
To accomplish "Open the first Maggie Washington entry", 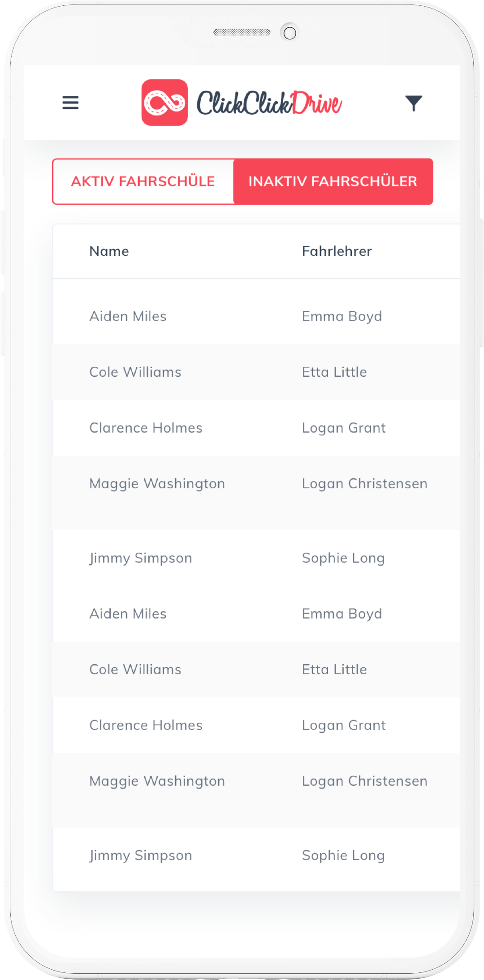I will click(157, 484).
